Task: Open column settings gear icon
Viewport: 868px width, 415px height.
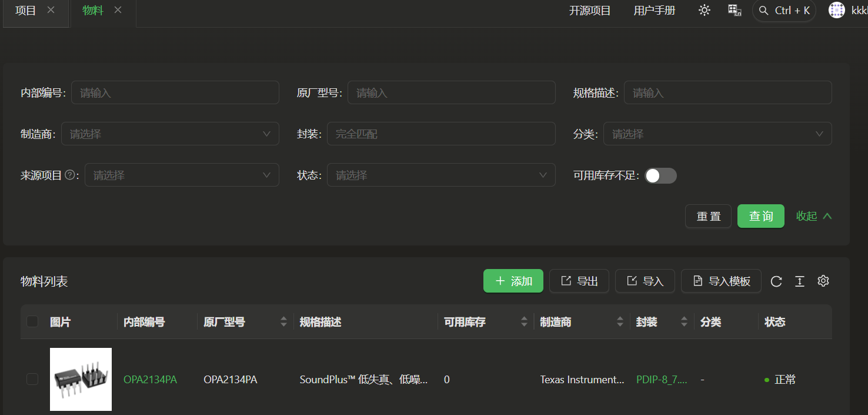Action: 823,281
